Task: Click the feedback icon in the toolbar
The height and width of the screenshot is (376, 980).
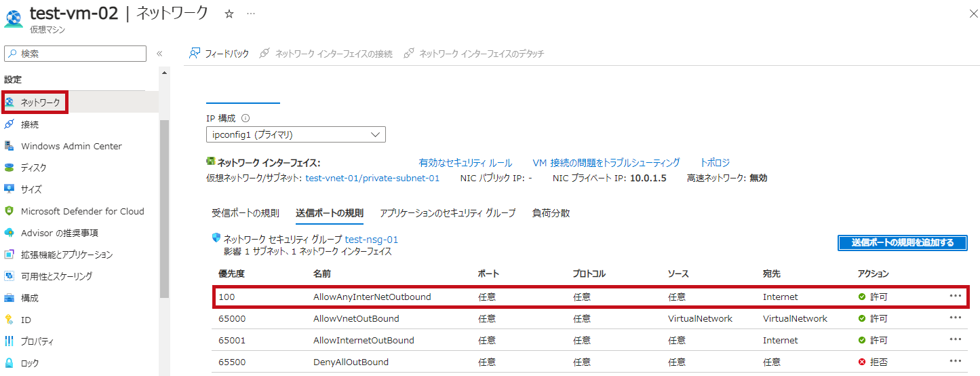Action: 195,53
